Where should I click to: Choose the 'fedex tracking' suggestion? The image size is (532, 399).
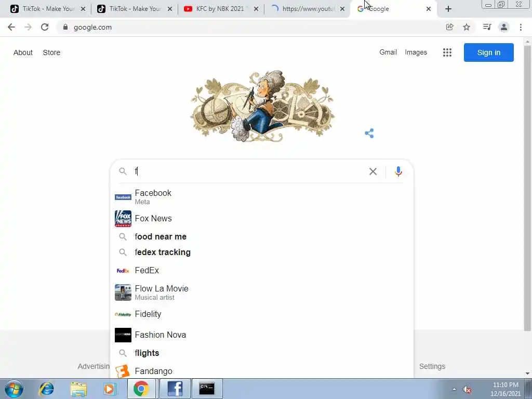[262, 252]
